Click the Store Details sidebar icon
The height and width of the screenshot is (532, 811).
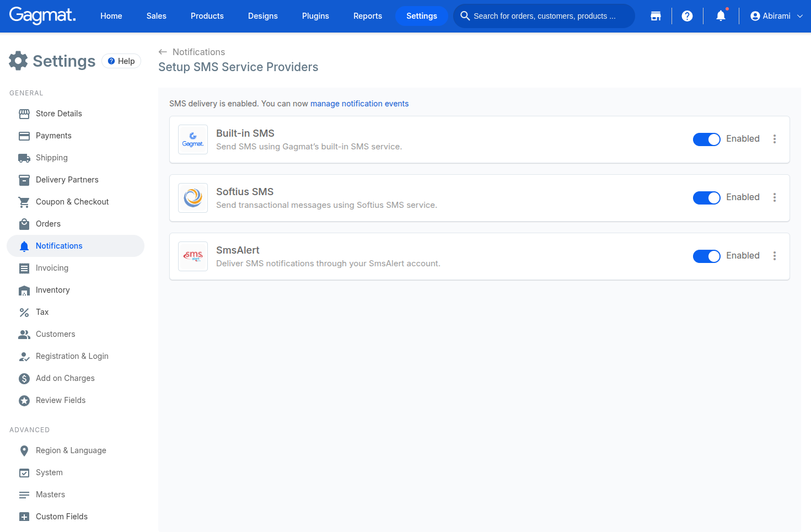(x=24, y=114)
